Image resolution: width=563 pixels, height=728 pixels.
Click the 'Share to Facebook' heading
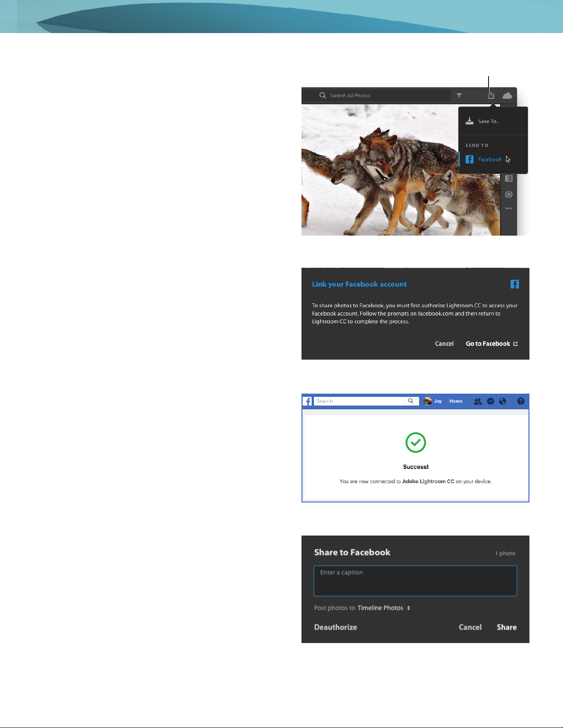pos(352,553)
